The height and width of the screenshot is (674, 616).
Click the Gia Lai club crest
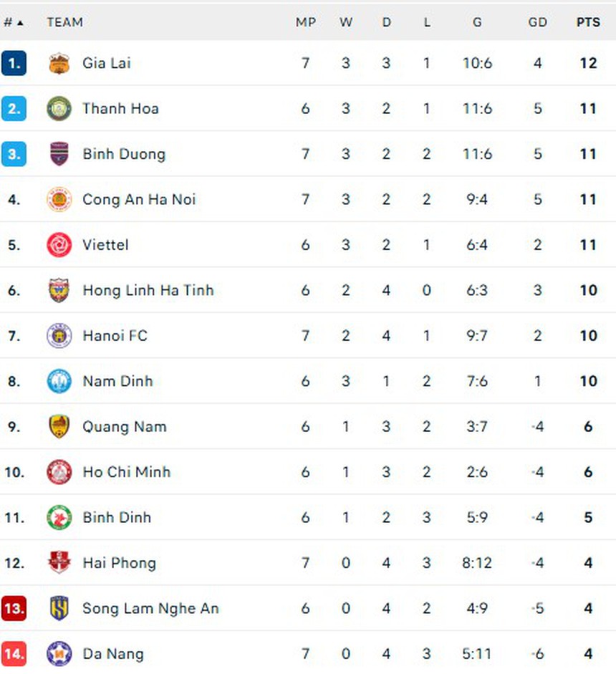59,63
